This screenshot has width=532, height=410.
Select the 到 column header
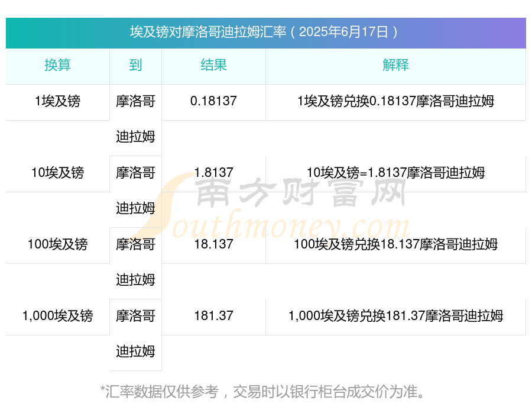(135, 65)
